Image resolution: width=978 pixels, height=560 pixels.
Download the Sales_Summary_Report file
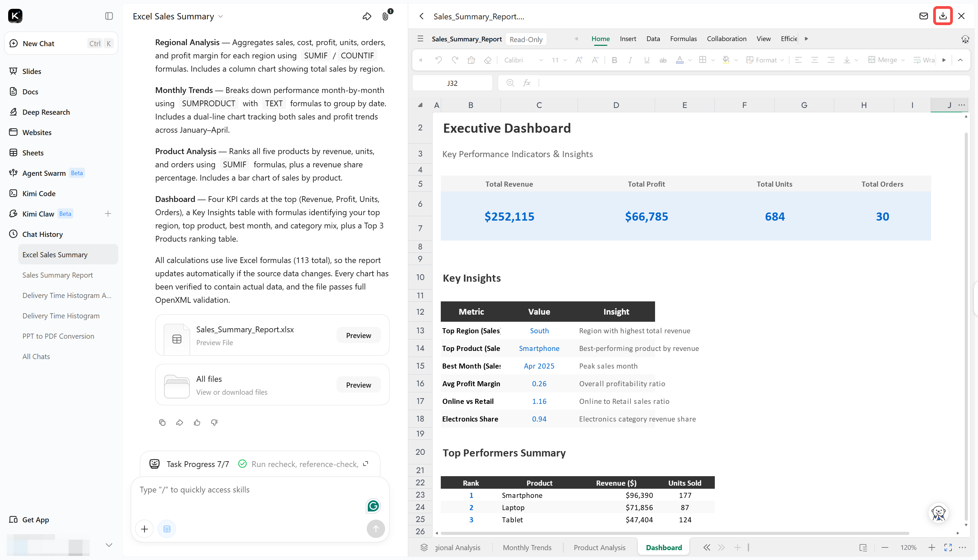[943, 16]
